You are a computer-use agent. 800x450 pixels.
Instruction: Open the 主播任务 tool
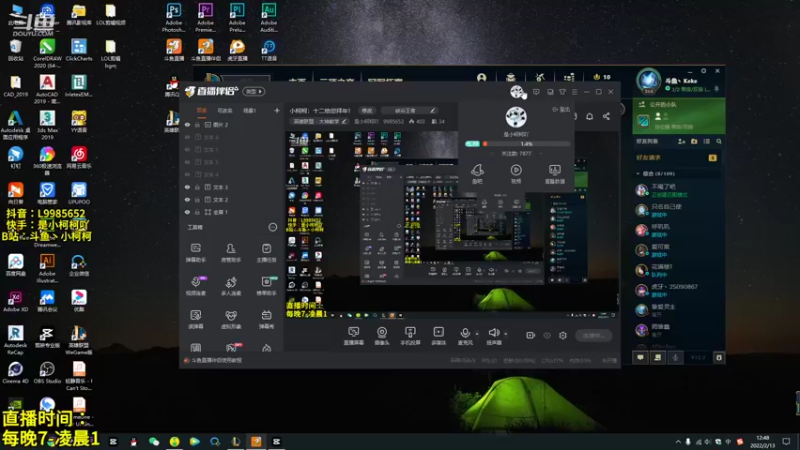[x=266, y=253]
